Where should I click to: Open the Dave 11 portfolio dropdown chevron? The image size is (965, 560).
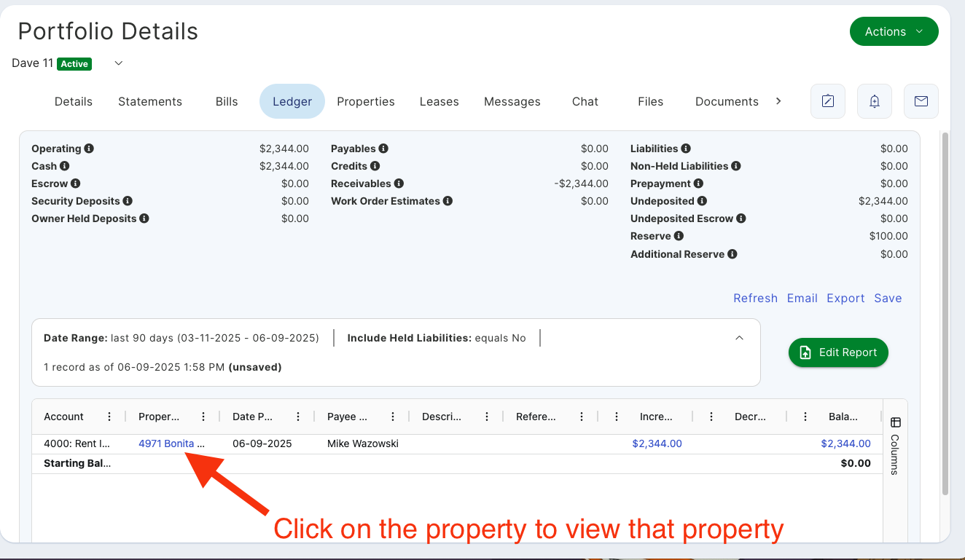point(119,63)
